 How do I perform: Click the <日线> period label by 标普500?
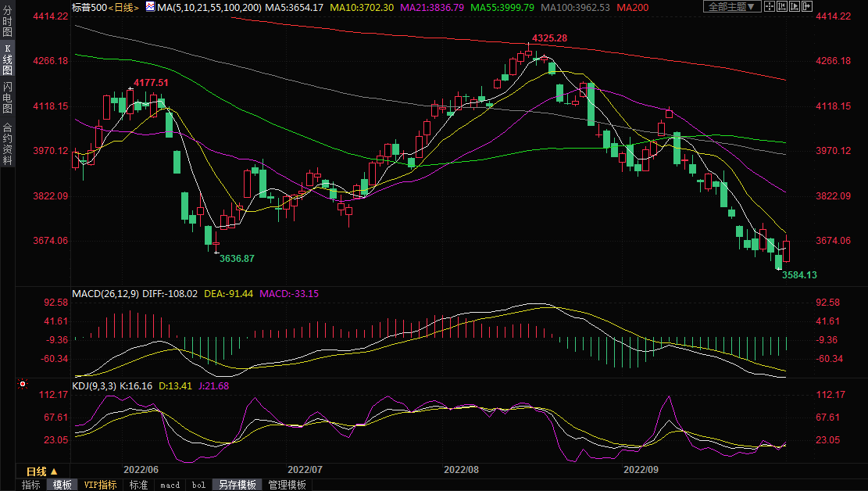coord(123,7)
